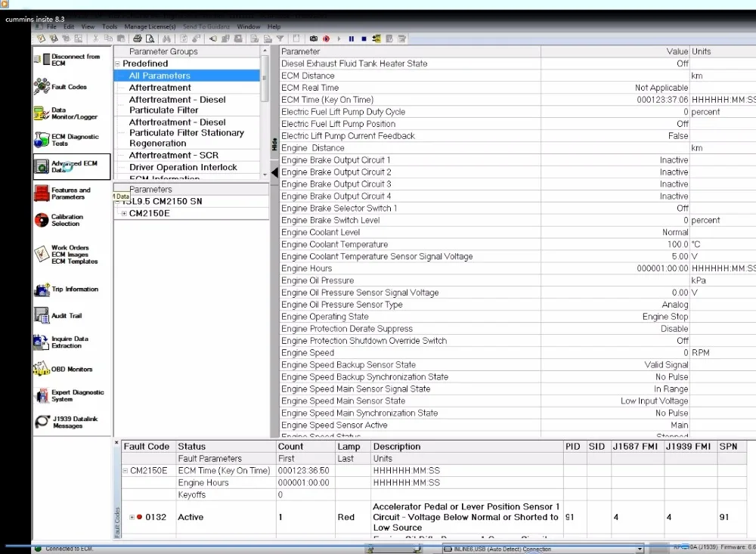Click the binoculars Find icon
Viewport: 756px width, 554px height.
[x=166, y=39]
